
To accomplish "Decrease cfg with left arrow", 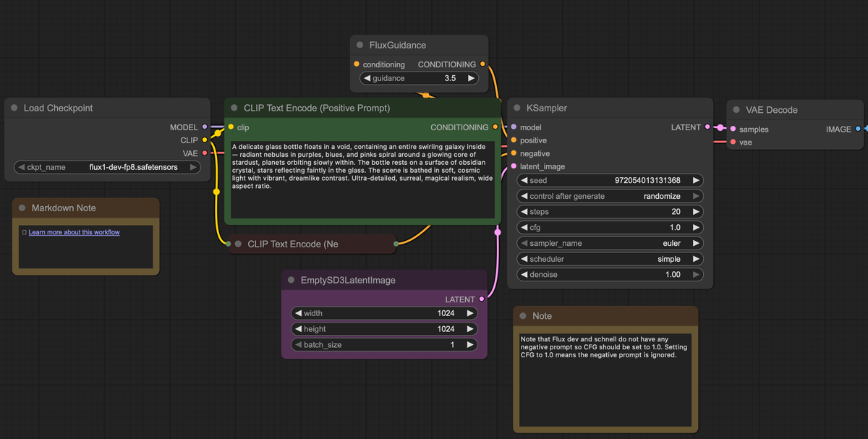I will tap(524, 227).
